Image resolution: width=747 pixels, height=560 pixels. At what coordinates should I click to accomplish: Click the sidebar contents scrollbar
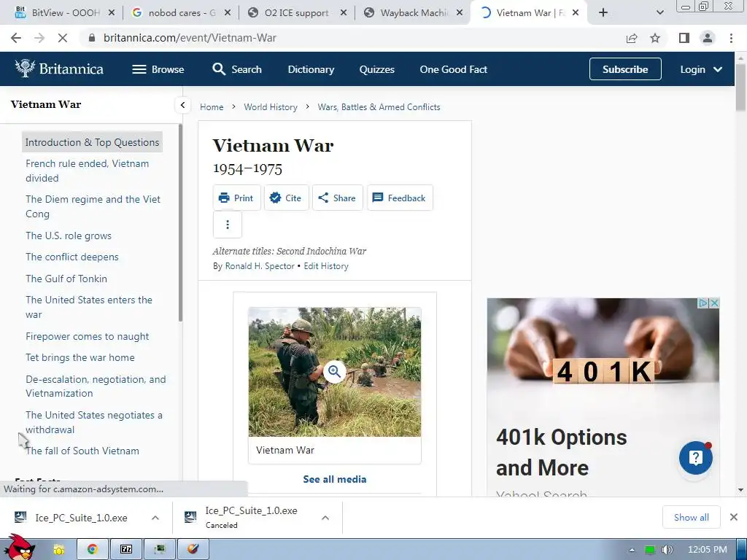181,223
